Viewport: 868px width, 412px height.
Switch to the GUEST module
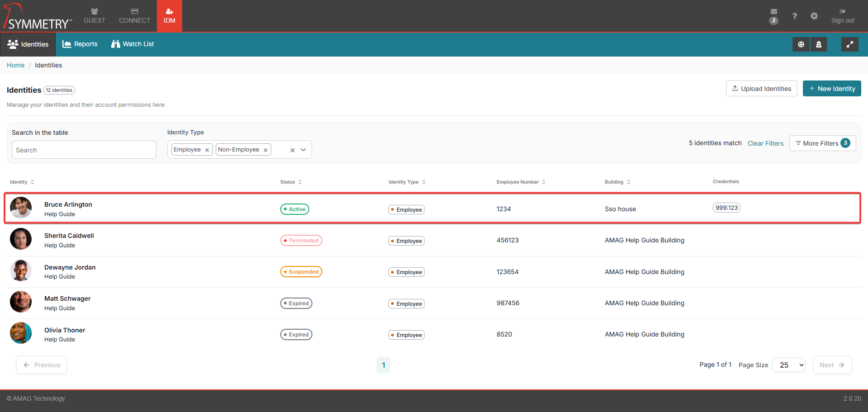tap(94, 16)
